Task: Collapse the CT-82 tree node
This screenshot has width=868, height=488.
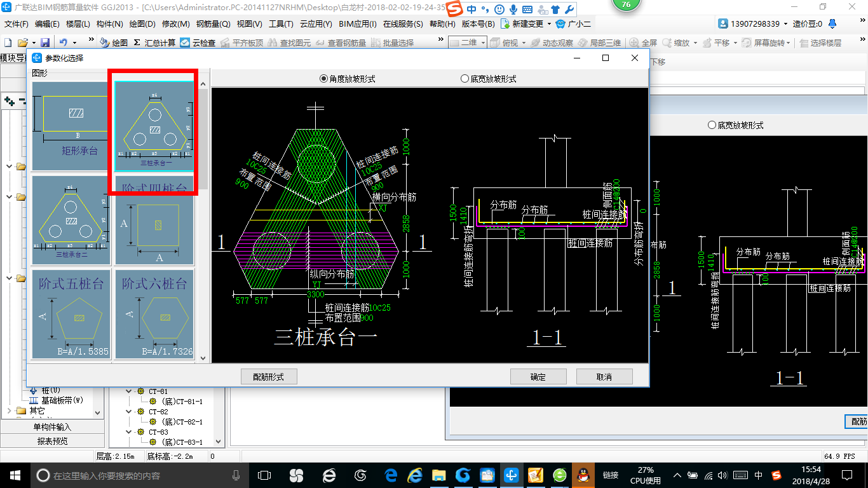Action: 129,412
